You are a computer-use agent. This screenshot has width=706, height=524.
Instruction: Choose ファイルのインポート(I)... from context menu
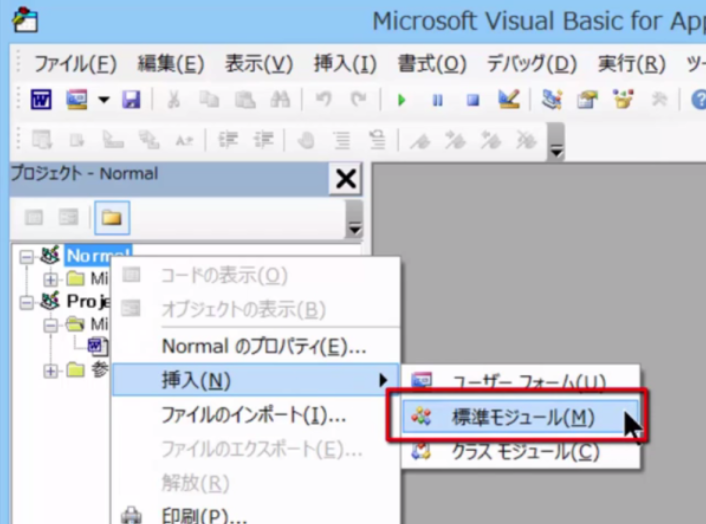[x=253, y=414]
